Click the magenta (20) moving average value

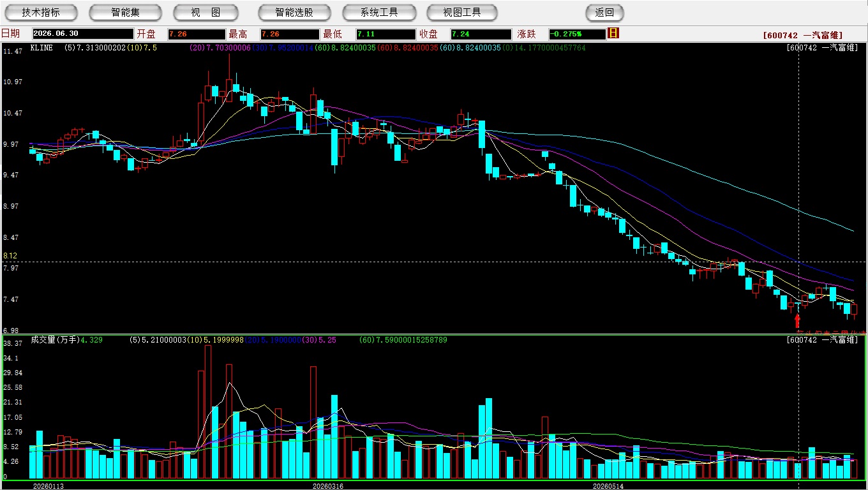pos(220,48)
